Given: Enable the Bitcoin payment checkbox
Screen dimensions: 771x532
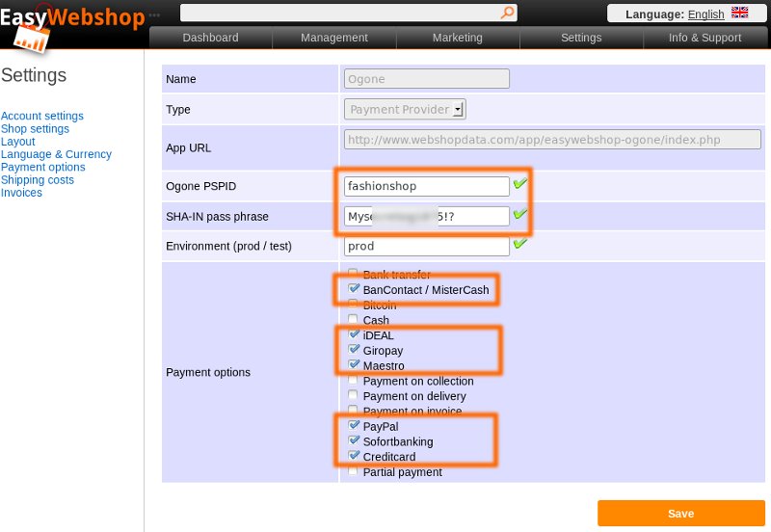Looking at the screenshot, I should tap(353, 304).
